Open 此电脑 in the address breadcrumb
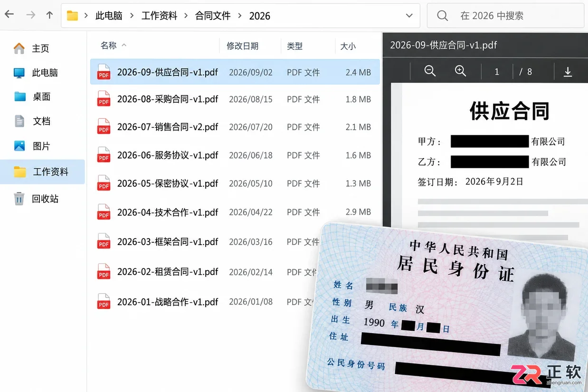Image resolution: width=588 pixels, height=392 pixels. pyautogui.click(x=109, y=16)
